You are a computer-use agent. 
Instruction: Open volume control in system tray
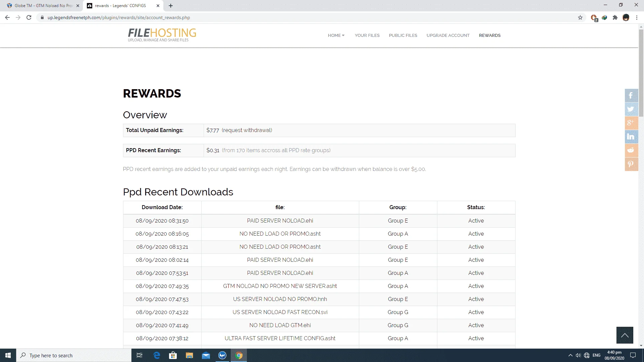[x=578, y=355]
